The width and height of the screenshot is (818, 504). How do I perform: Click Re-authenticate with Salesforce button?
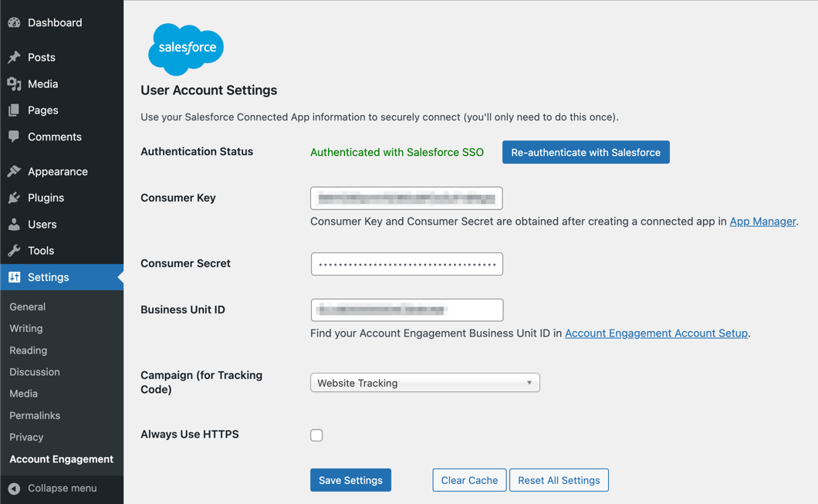pos(586,152)
